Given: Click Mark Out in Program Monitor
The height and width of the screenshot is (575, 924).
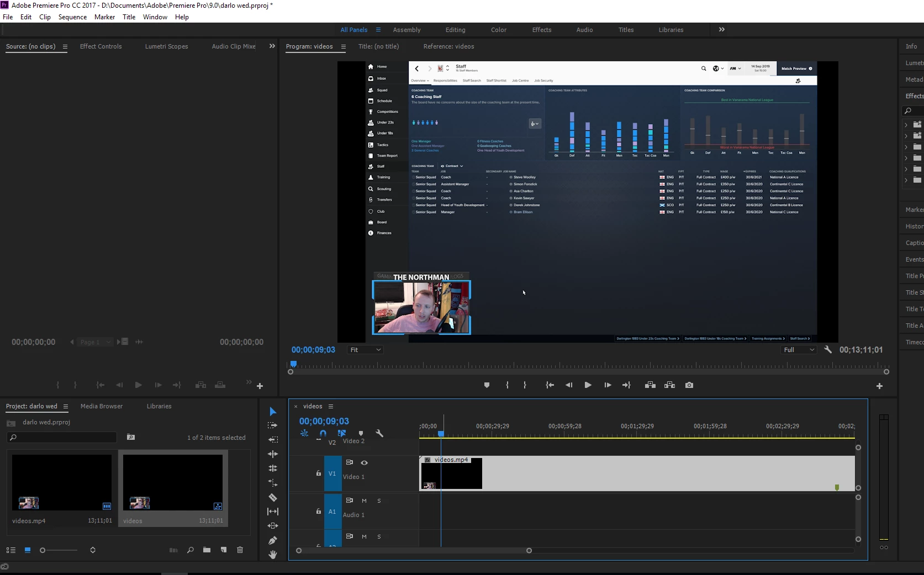Looking at the screenshot, I should (525, 385).
